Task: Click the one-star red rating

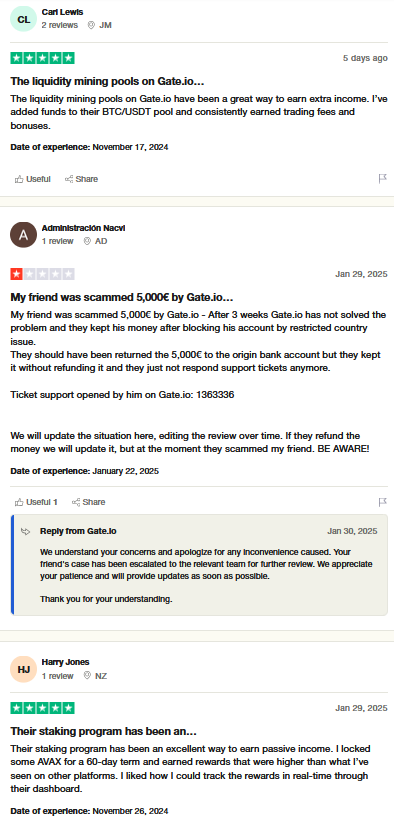Action: tap(42, 274)
